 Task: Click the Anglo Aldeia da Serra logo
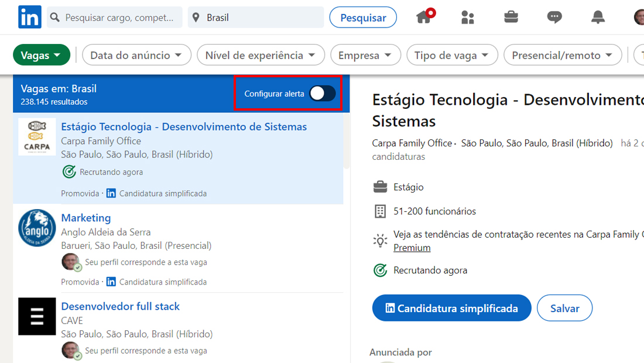coord(37,228)
